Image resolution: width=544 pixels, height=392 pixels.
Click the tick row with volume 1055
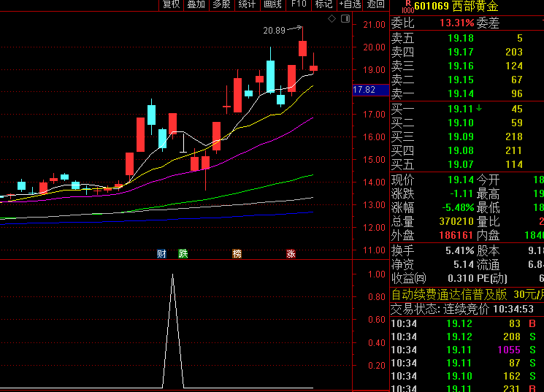click(x=467, y=350)
